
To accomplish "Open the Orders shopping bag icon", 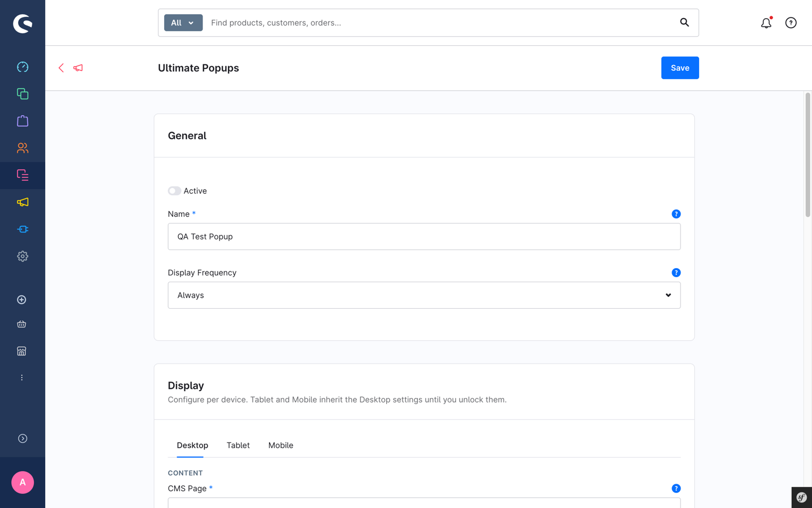I will coord(23,121).
